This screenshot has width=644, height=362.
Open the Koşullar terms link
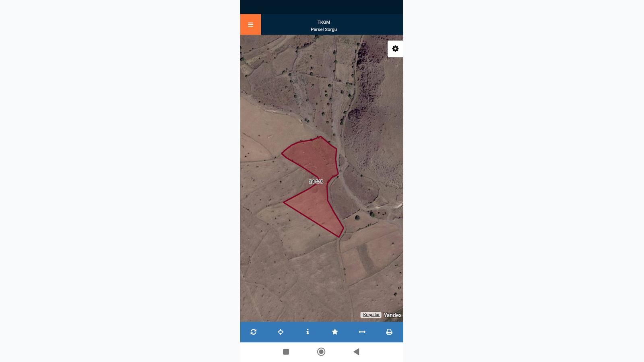pyautogui.click(x=371, y=315)
